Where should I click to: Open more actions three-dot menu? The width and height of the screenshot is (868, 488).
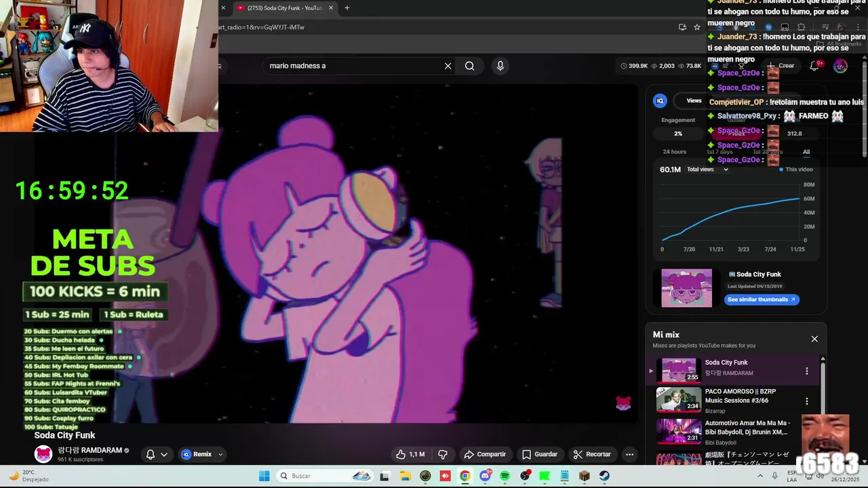[x=629, y=454]
